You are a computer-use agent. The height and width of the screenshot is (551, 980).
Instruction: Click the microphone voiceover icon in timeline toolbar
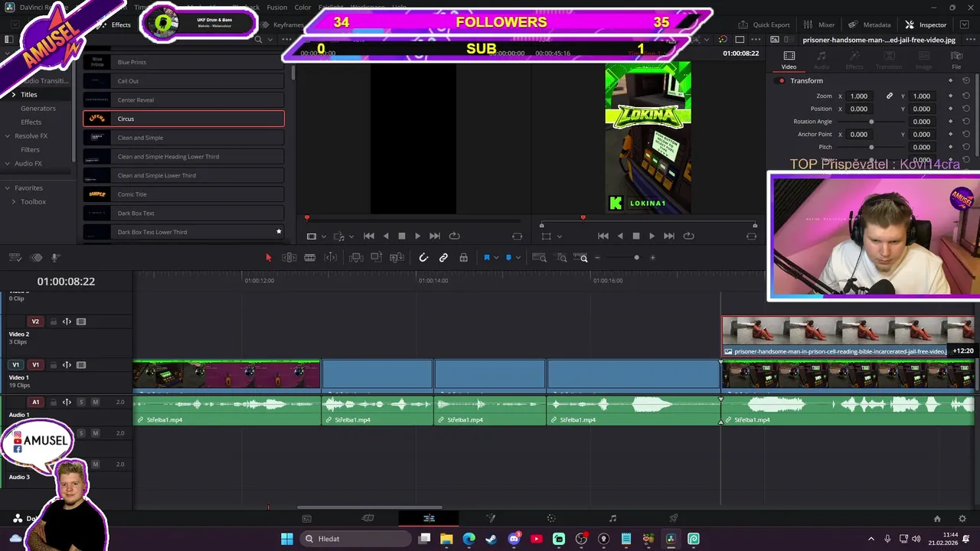click(55, 258)
